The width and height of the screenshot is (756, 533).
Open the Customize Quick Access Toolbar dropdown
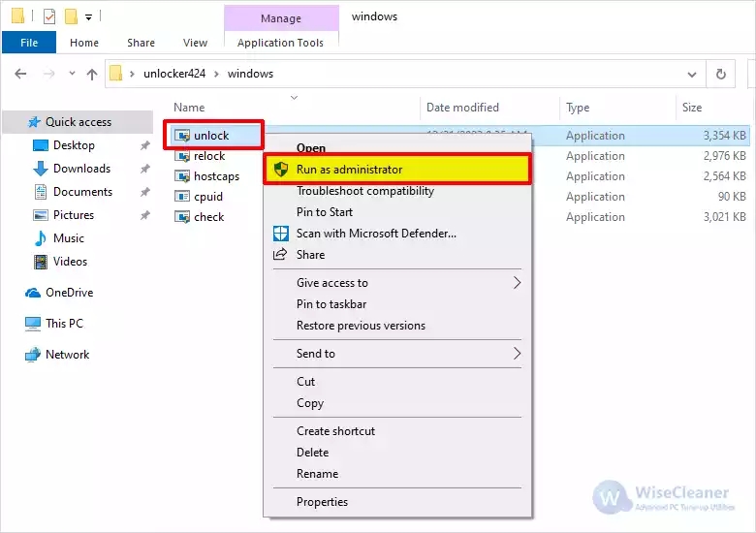[89, 17]
